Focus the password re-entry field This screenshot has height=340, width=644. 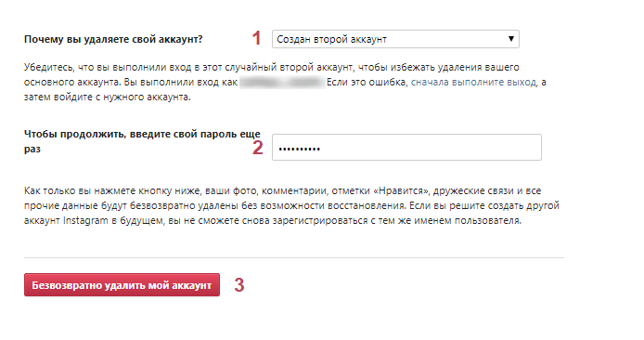(406, 147)
